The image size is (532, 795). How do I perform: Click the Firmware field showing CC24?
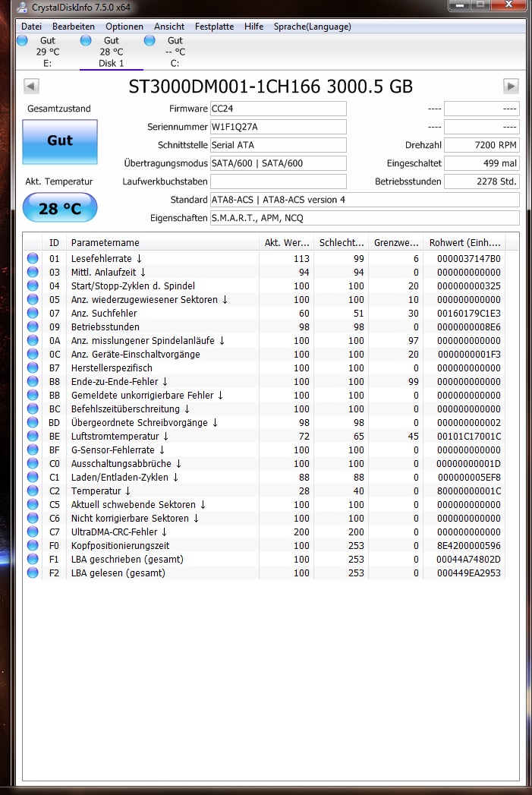pos(279,109)
